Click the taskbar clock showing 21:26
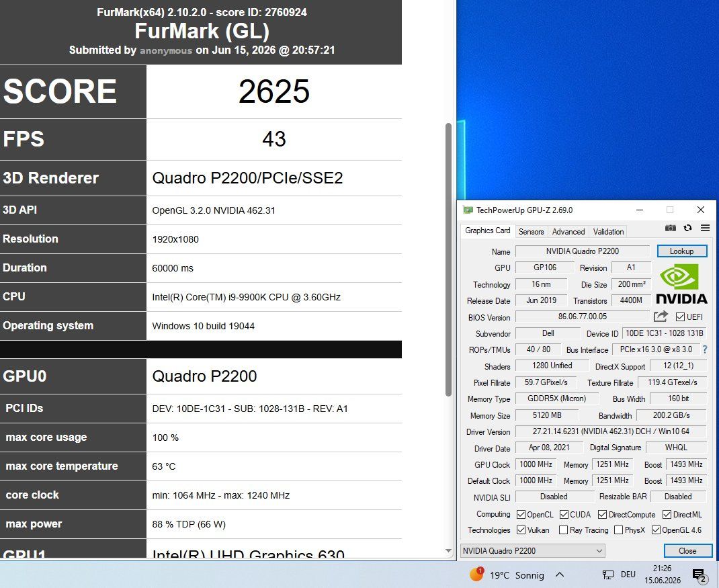 [x=662, y=575]
